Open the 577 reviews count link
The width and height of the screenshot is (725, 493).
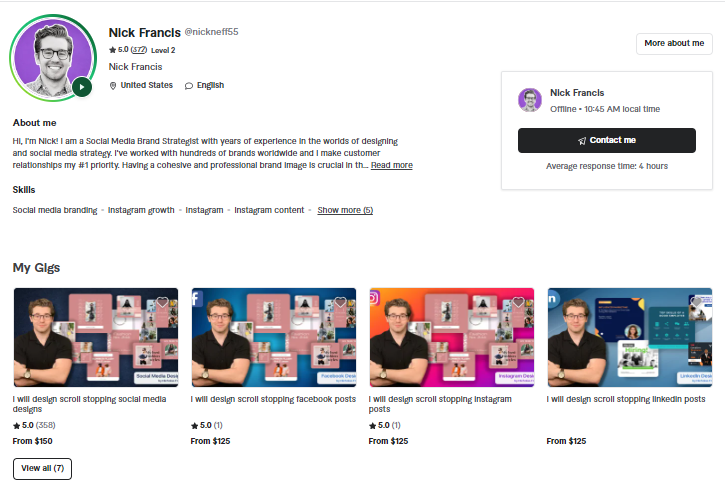point(139,50)
